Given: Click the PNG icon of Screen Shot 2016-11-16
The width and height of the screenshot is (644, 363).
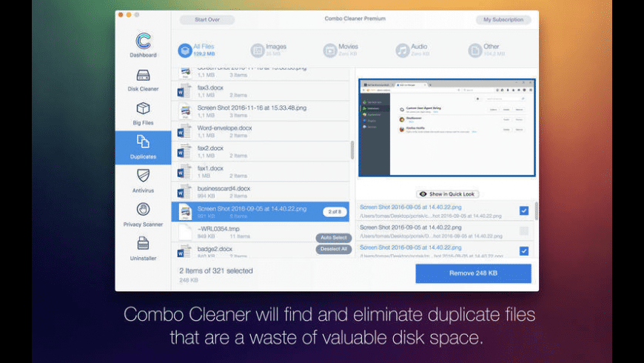Looking at the screenshot, I should pyautogui.click(x=185, y=111).
